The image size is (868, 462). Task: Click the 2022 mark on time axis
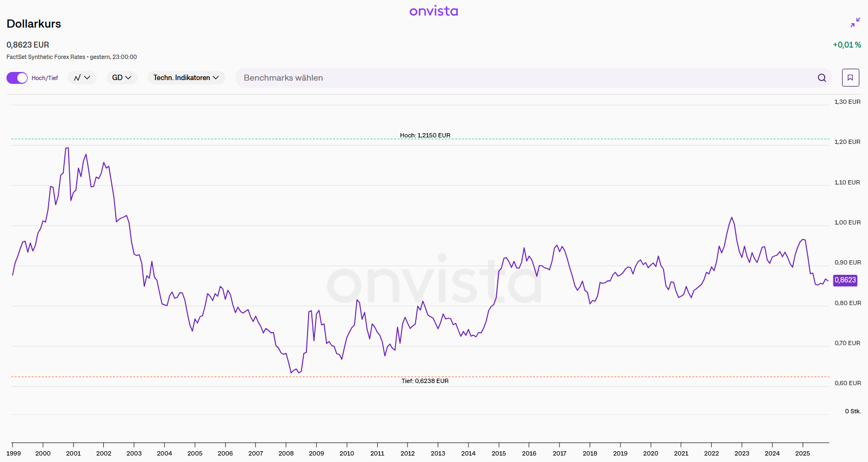tap(711, 453)
